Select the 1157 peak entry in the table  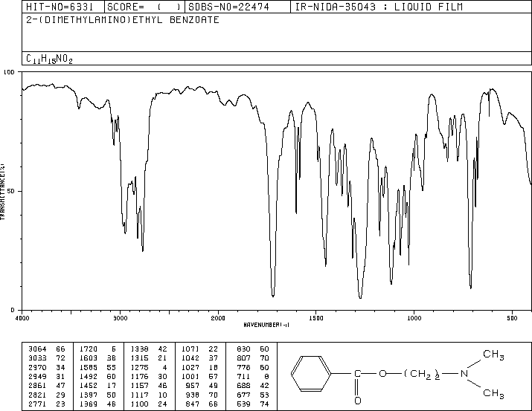[x=149, y=386]
